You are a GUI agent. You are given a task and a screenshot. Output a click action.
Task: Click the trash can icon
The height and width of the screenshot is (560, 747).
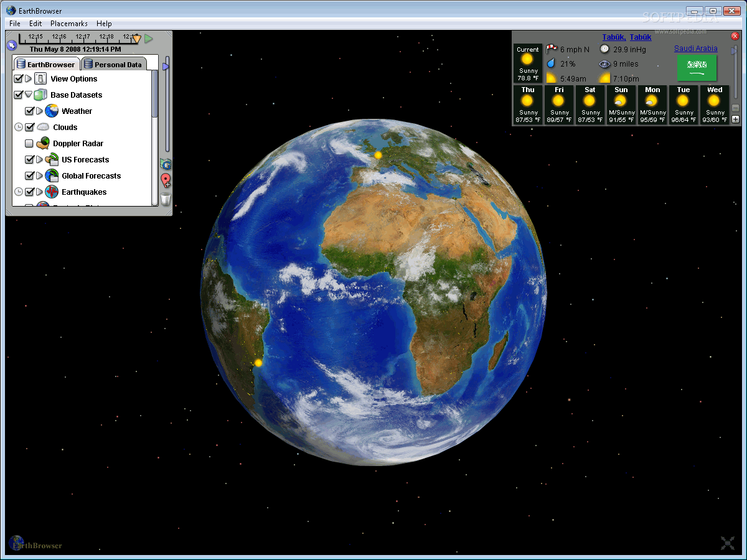(166, 199)
